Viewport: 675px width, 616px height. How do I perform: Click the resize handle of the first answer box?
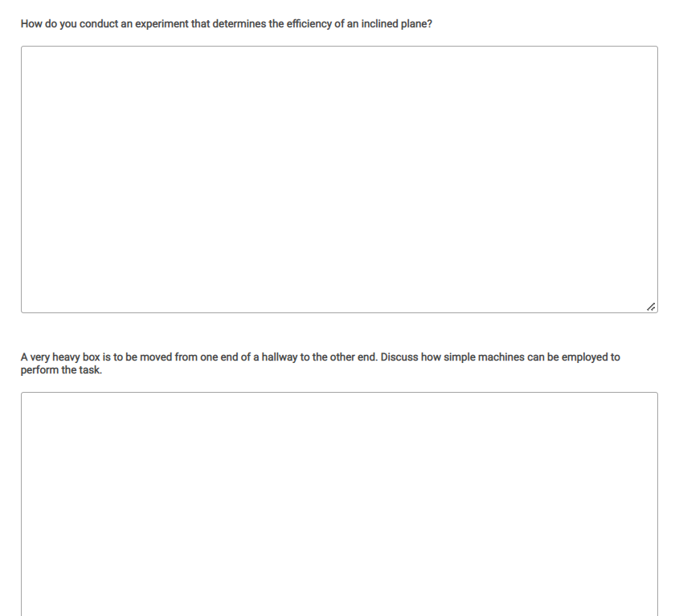651,307
